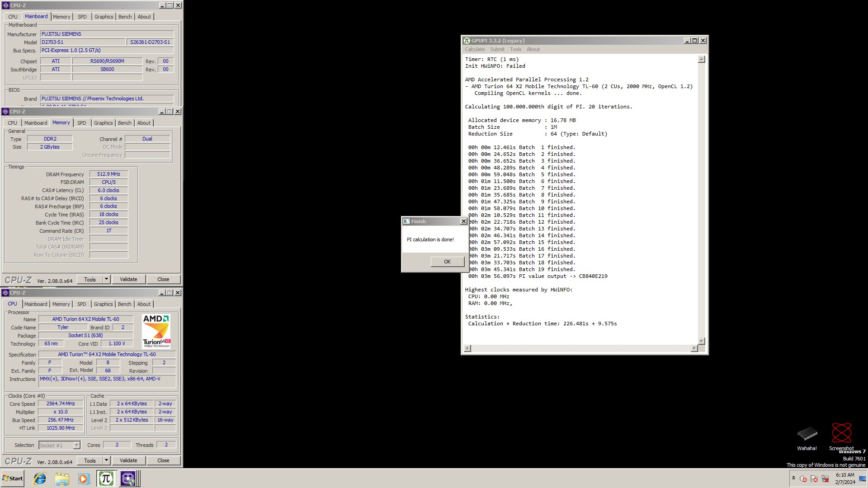Open About tab in middle CPU-Z window
Viewport: 868px width, 488px height.
(x=144, y=123)
